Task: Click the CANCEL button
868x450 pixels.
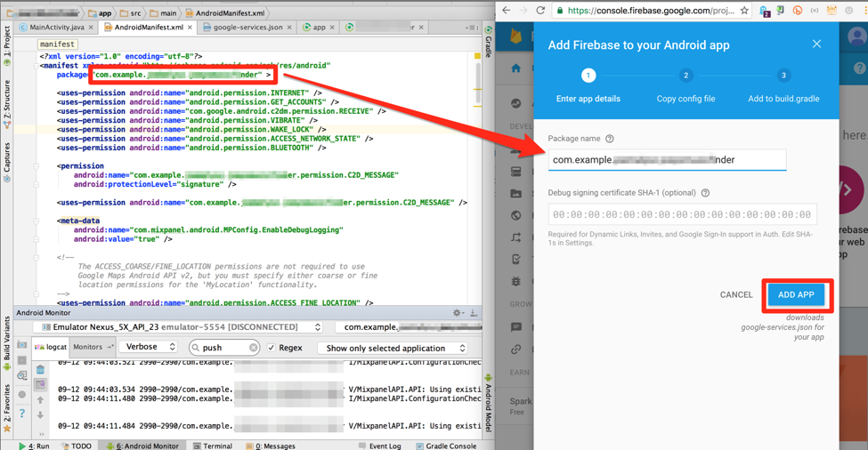Action: coord(736,295)
